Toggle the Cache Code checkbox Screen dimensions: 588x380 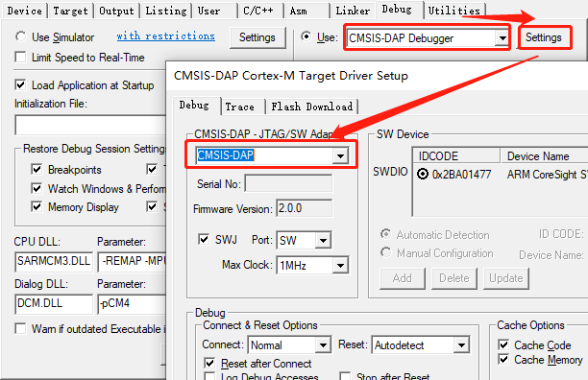tap(503, 344)
